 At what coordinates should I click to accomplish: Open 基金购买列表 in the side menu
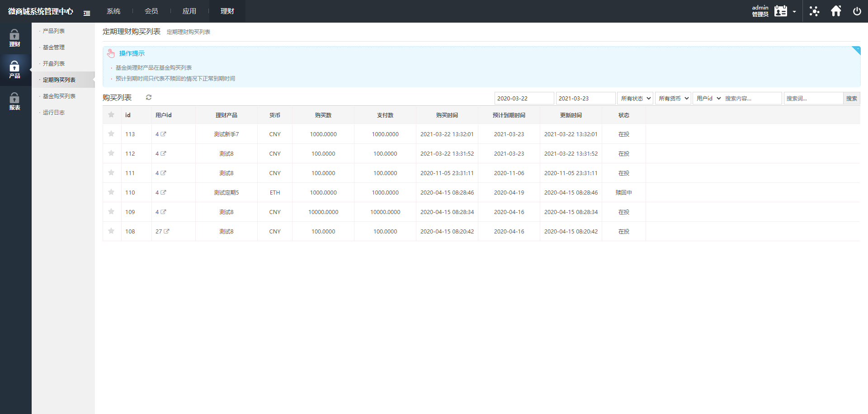(59, 96)
